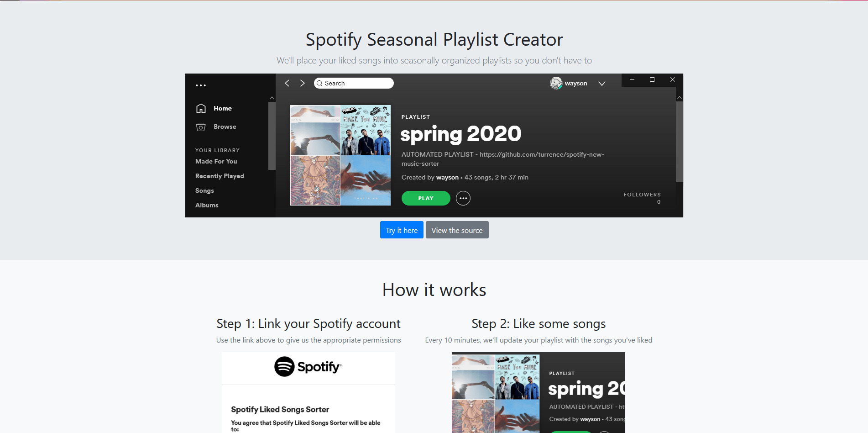Viewport: 868px width, 433px height.
Task: Click the sidebar scroll up arrow
Action: tap(272, 98)
